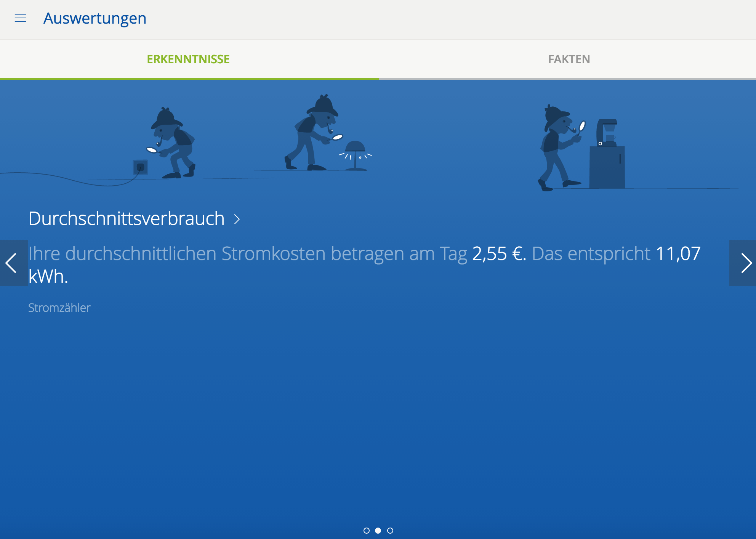Switch to the FAKTEN tab

(x=569, y=59)
